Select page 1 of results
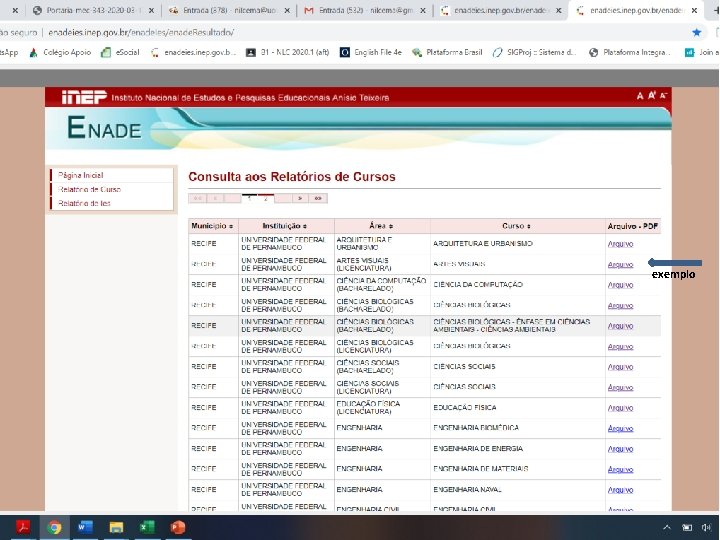The height and width of the screenshot is (540, 720). [x=249, y=198]
